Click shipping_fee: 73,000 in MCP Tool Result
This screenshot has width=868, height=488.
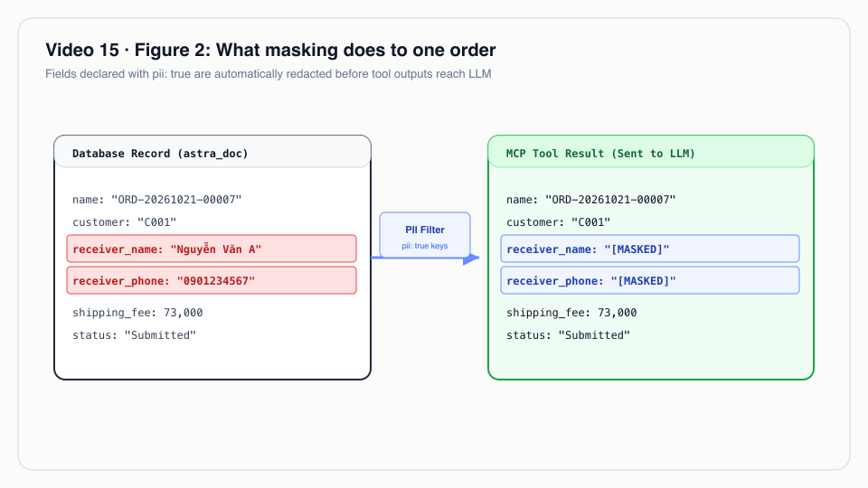click(x=571, y=313)
